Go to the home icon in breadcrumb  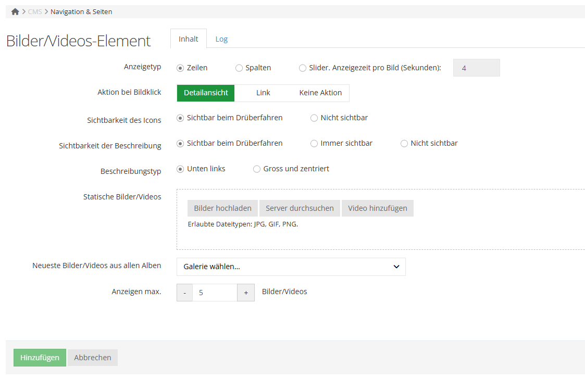click(15, 11)
